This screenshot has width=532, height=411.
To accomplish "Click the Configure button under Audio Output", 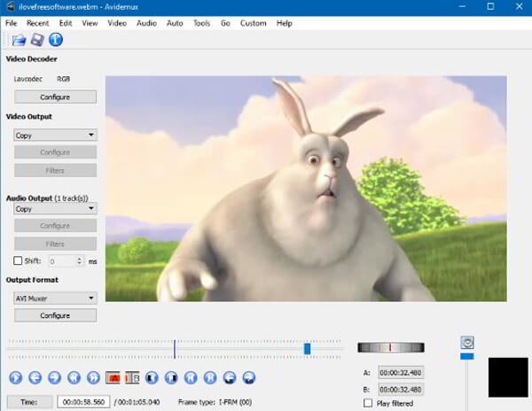I will coord(55,226).
